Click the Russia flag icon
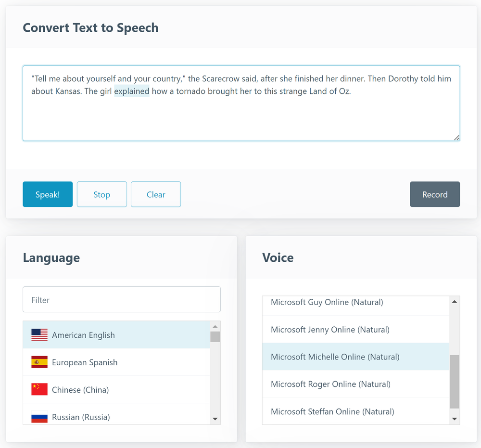This screenshot has width=481, height=448. 39,417
